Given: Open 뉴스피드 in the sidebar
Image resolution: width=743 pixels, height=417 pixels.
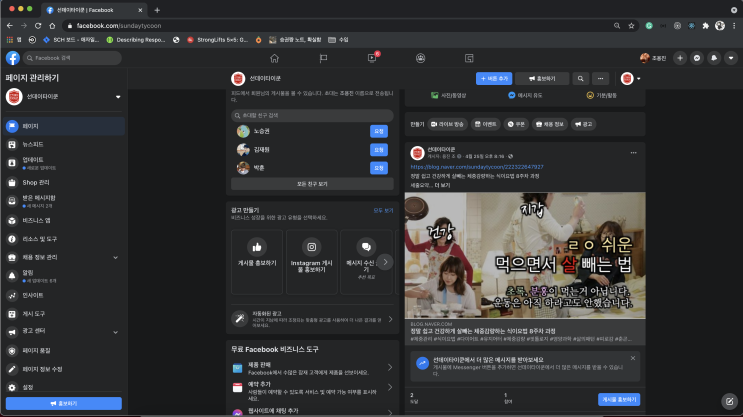Looking at the screenshot, I should (x=64, y=144).
